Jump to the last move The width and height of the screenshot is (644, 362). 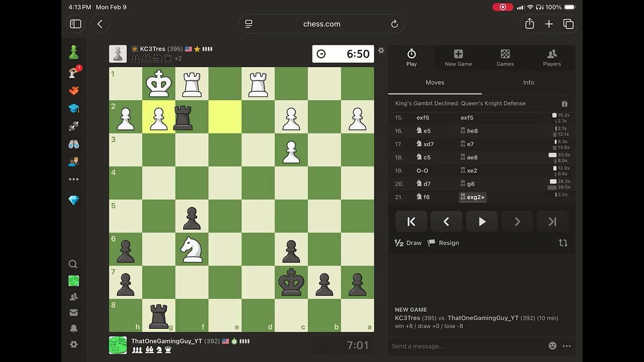[x=552, y=222]
